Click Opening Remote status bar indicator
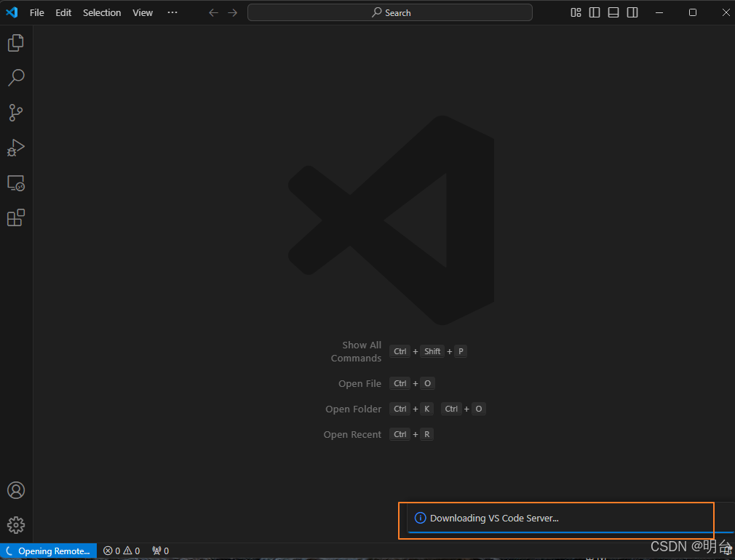735x560 pixels. click(x=48, y=551)
